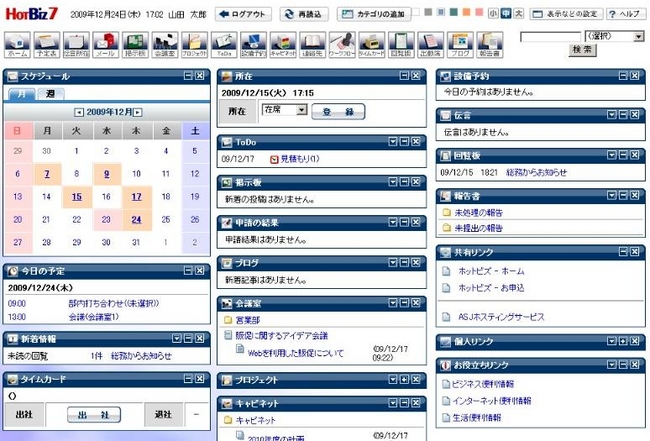
Task: Open the 予定表 schedule toolbar icon
Action: 47,45
